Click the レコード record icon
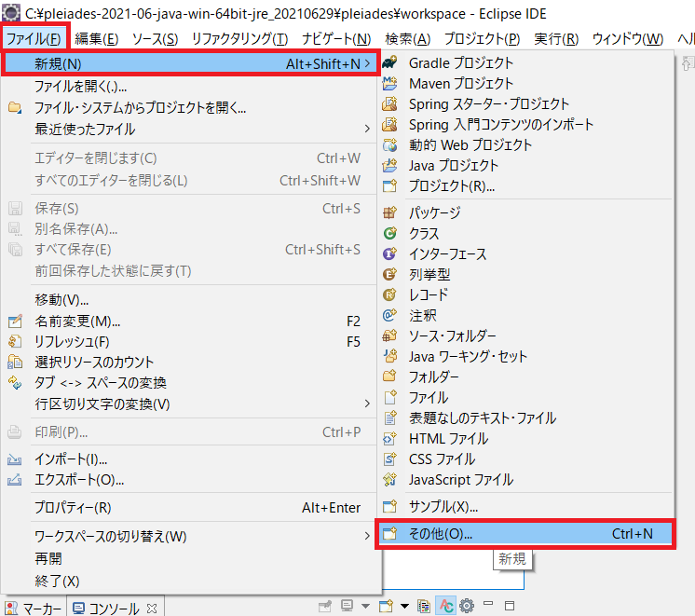695x616 pixels. 389,294
